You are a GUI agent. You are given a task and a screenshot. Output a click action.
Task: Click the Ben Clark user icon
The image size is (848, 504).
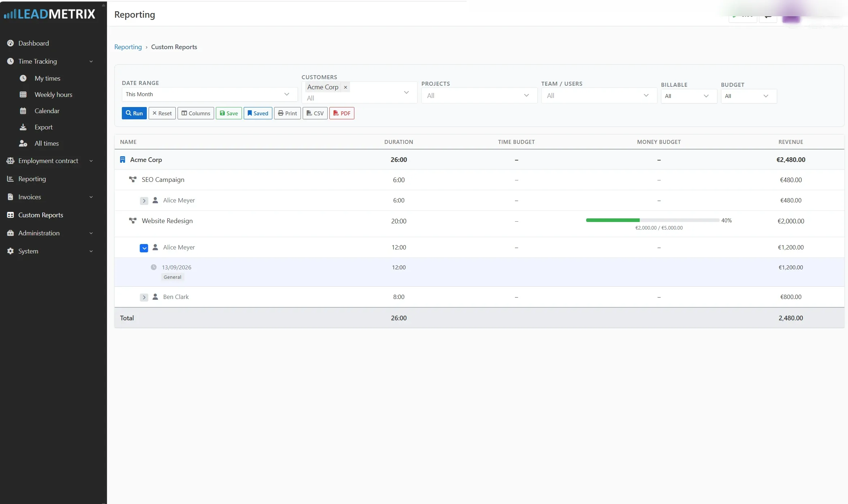coord(155,296)
